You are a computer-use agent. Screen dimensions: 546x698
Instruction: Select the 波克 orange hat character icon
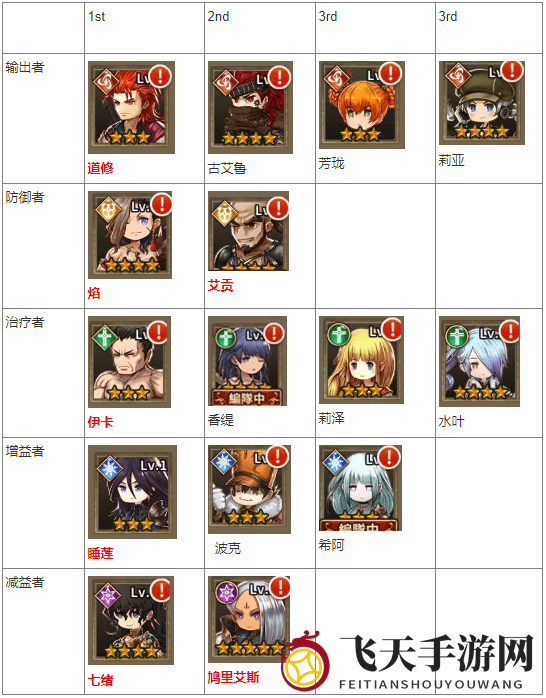[x=249, y=490]
